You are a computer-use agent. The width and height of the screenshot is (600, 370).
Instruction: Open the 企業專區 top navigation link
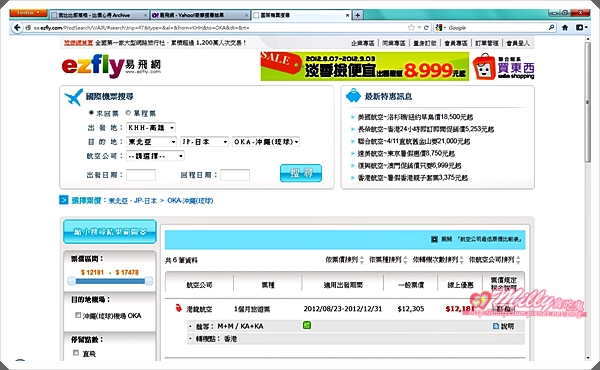pos(362,43)
